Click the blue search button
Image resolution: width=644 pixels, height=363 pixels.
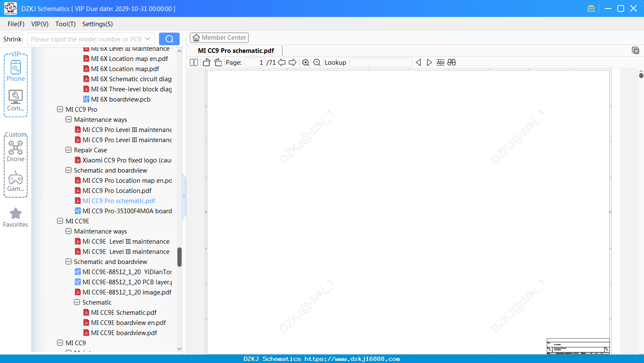point(169,39)
